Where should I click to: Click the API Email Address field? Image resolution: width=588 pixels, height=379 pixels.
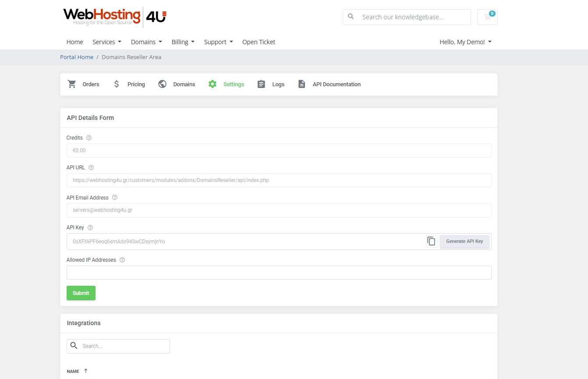(279, 210)
